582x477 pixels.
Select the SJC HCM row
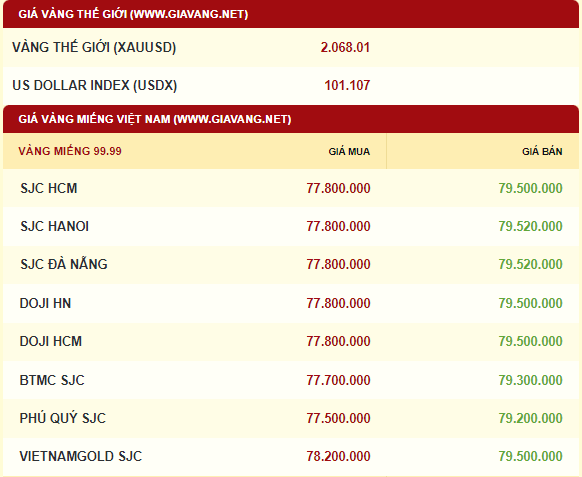(291, 188)
